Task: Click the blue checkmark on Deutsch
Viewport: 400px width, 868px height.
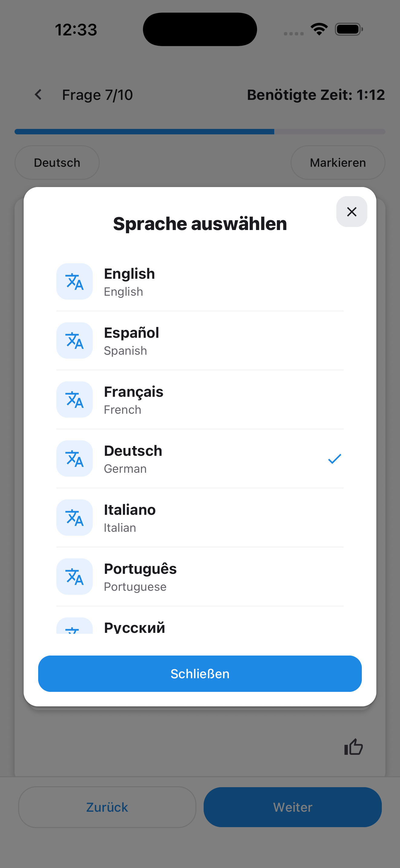Action: coord(335,459)
